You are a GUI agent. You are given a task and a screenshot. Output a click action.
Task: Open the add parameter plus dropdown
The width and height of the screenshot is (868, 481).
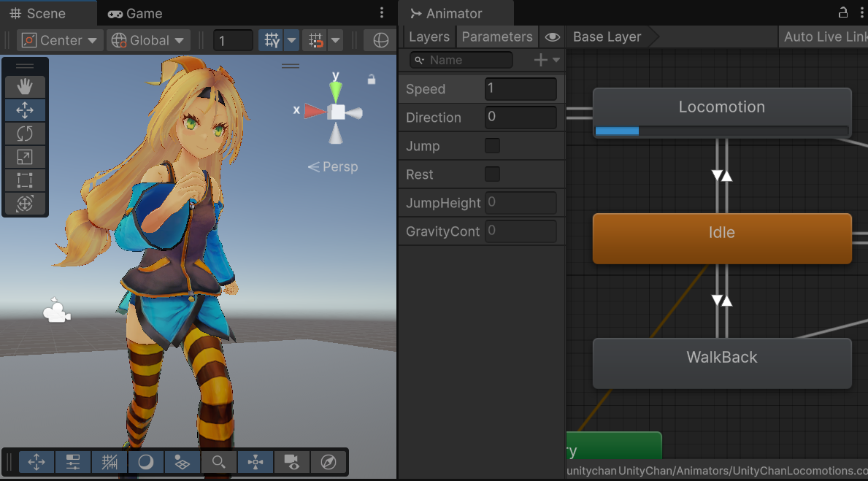(547, 60)
